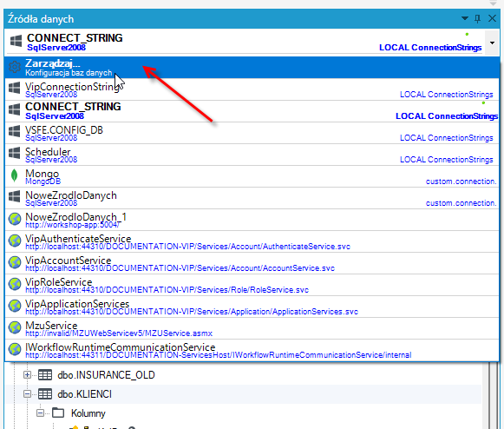Expand dbo.INSURANCE_OLD tree node
The image size is (504, 429).
click(27, 375)
